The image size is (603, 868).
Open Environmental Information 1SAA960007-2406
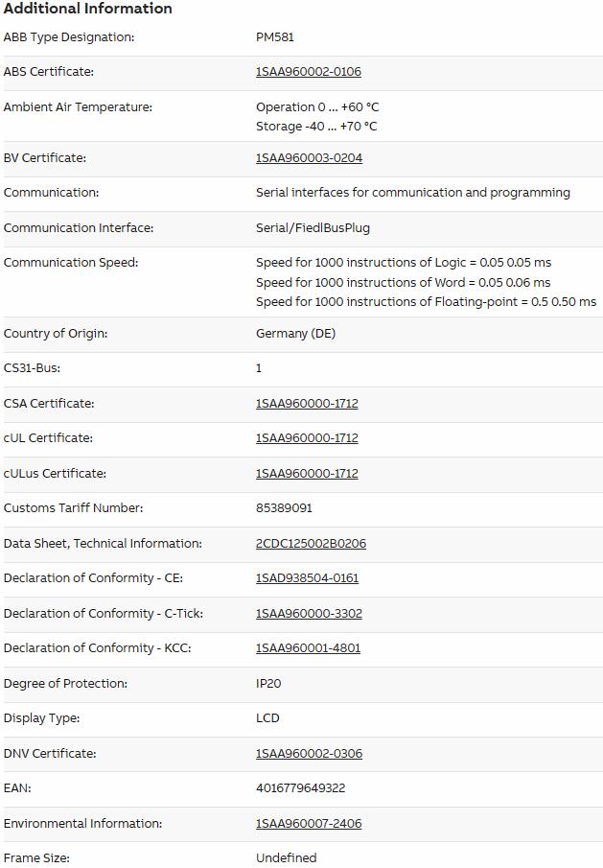click(x=309, y=823)
